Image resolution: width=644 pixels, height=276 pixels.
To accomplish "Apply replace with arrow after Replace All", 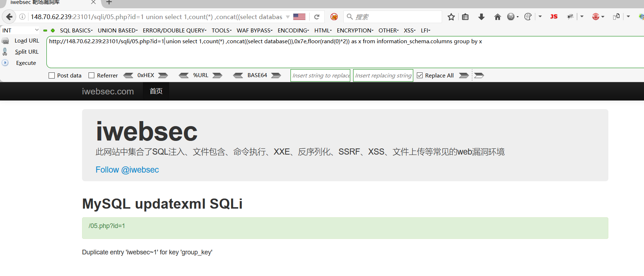I will tap(464, 75).
